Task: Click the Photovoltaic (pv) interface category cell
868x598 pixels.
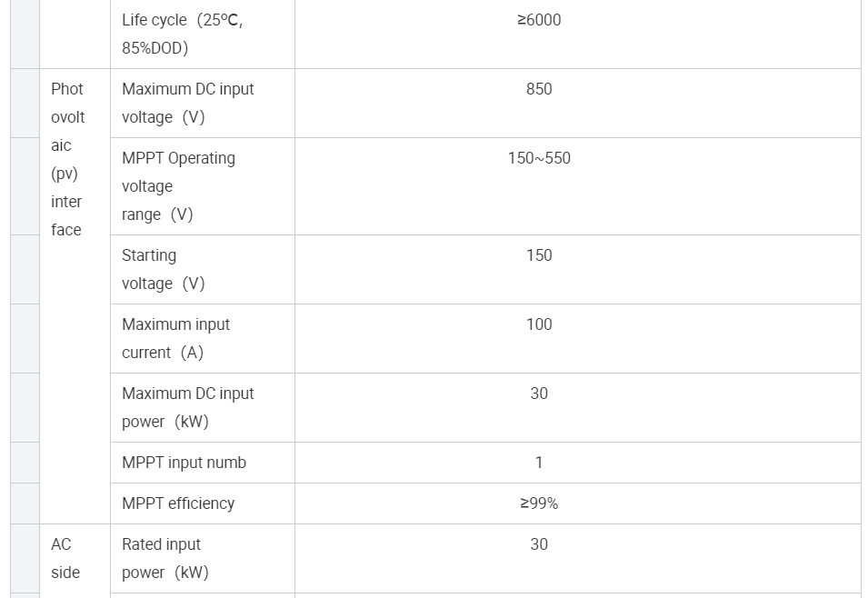Action: coord(67,159)
